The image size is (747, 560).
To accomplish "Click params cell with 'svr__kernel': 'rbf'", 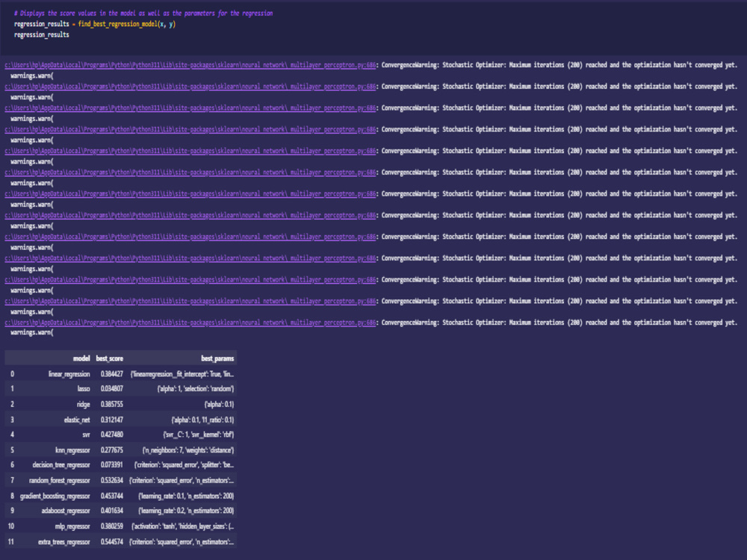I will click(x=198, y=435).
